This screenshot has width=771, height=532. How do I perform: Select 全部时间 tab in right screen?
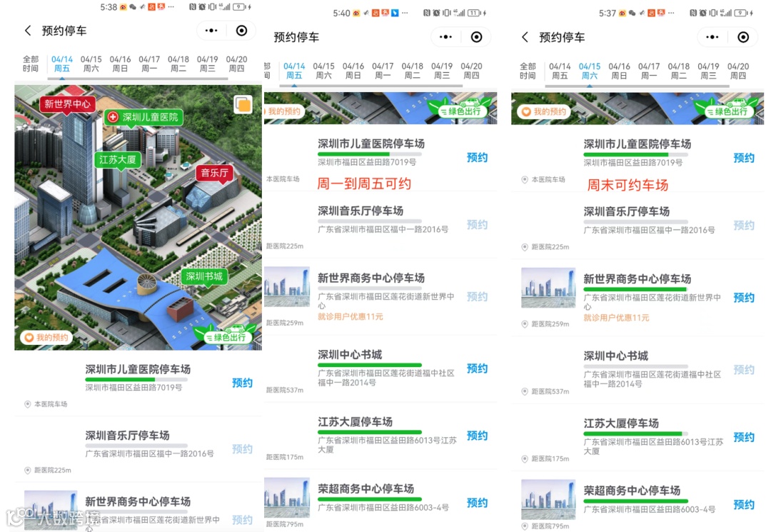coord(528,71)
